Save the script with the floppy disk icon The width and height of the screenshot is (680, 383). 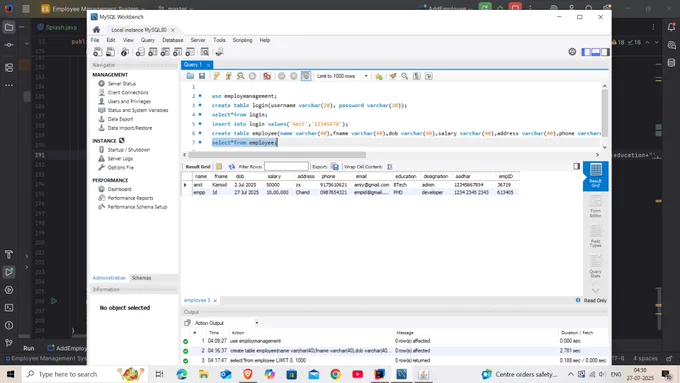202,76
